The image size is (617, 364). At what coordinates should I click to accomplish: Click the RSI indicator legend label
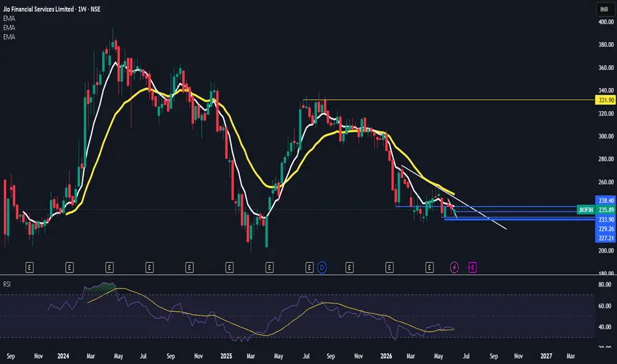(7, 284)
